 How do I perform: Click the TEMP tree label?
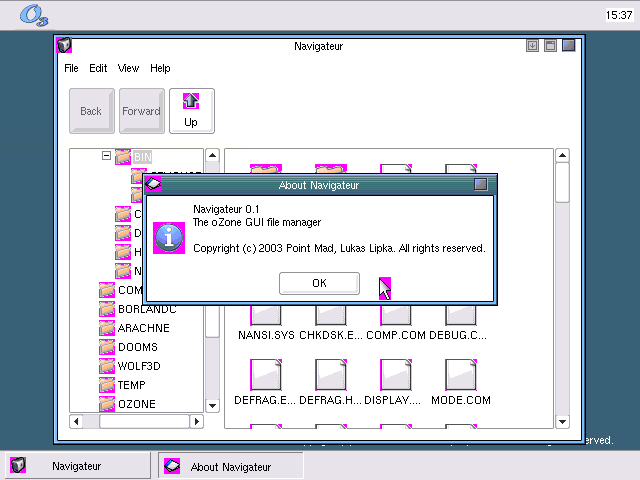point(131,385)
